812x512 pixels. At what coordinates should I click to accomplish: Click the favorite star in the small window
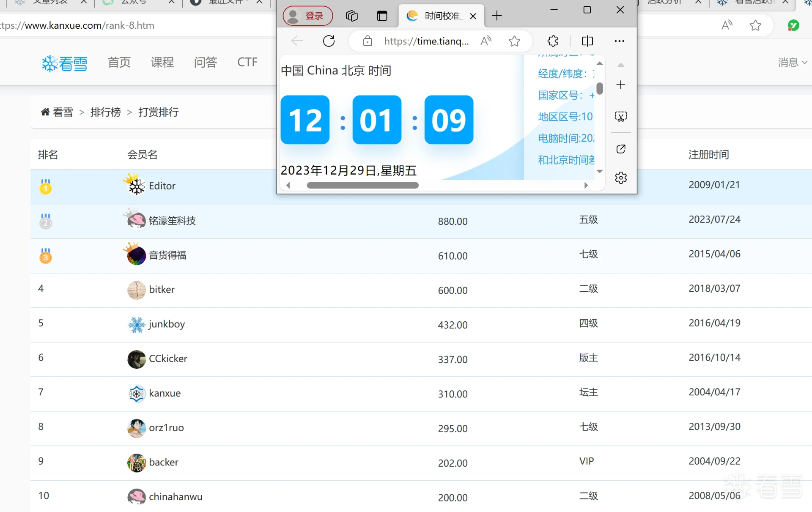click(514, 41)
